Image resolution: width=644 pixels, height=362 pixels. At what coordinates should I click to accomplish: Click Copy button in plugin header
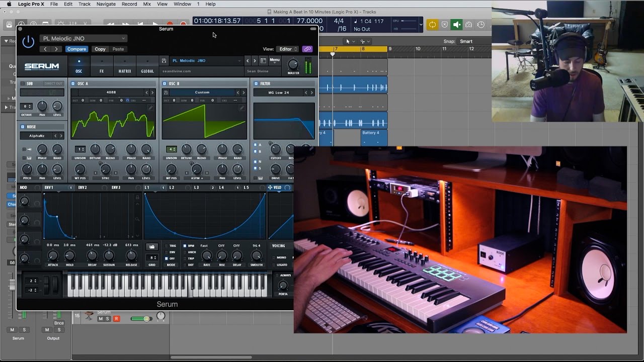[100, 49]
